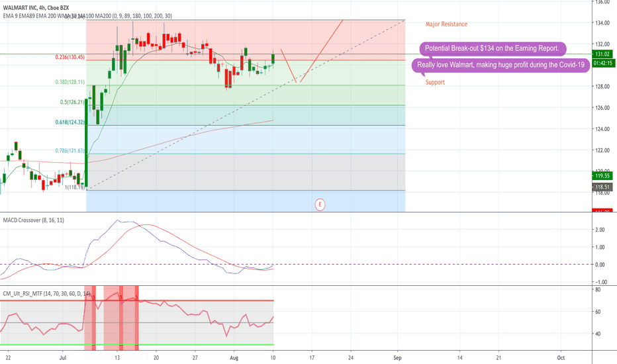Click the MACD Crossover (8, 16, 11) label

[x=34, y=220]
